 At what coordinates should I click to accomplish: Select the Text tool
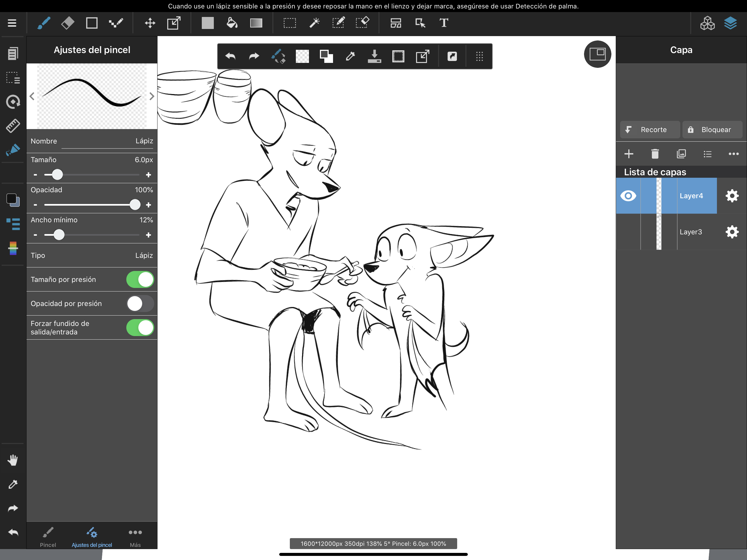443,23
